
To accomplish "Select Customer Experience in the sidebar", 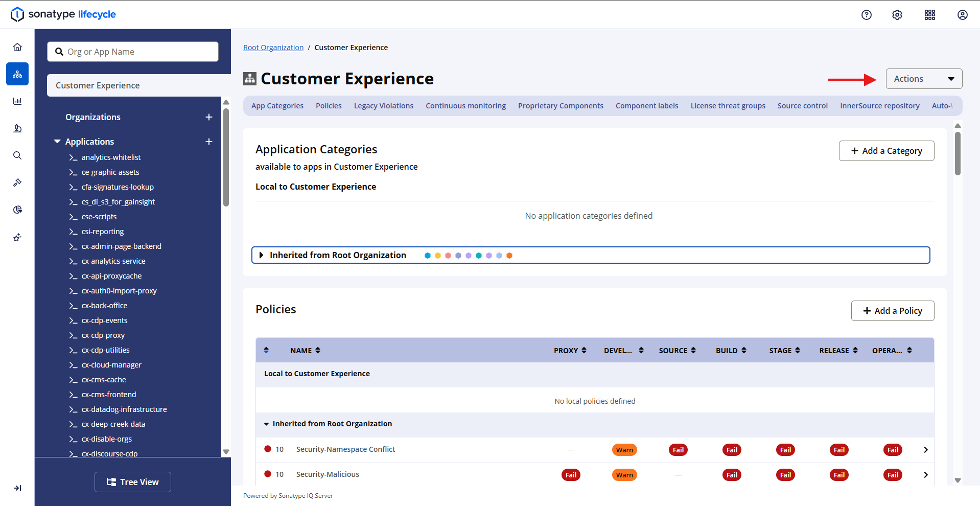I will coord(139,85).
